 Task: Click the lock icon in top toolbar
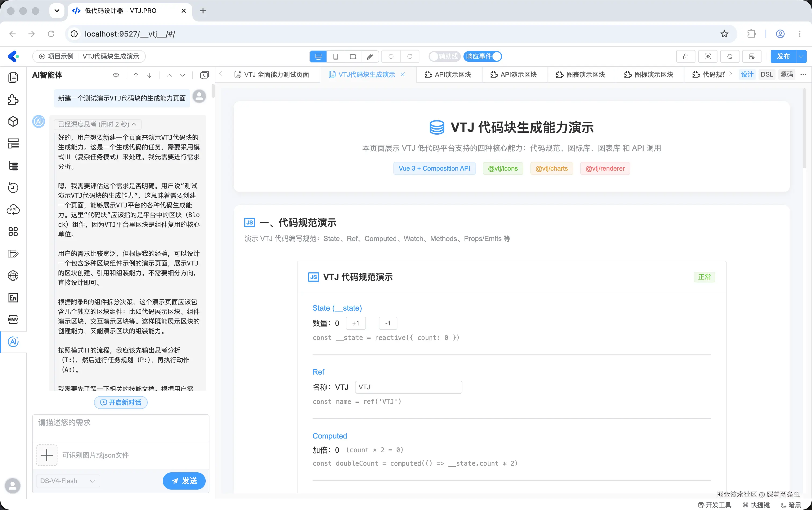686,56
